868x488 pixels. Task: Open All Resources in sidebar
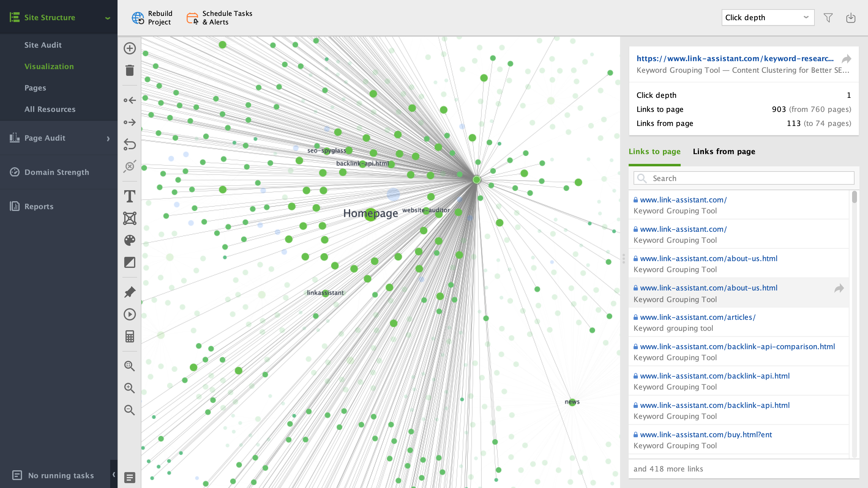click(x=50, y=109)
